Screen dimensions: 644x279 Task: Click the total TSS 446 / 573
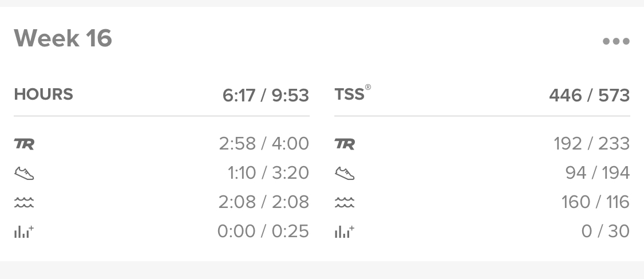pyautogui.click(x=590, y=95)
